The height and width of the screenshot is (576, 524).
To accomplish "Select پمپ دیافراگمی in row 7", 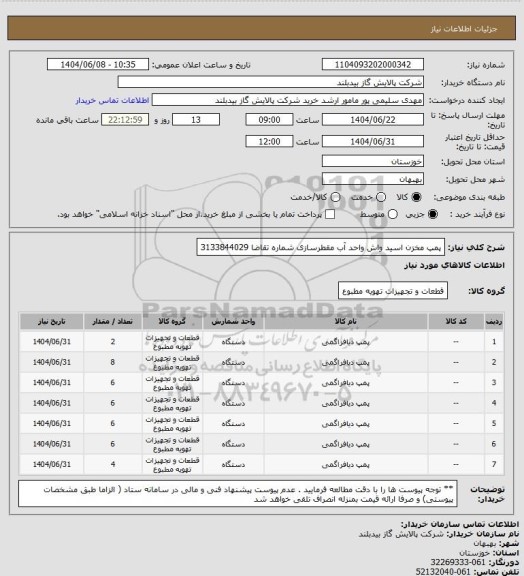I will click(345, 465).
